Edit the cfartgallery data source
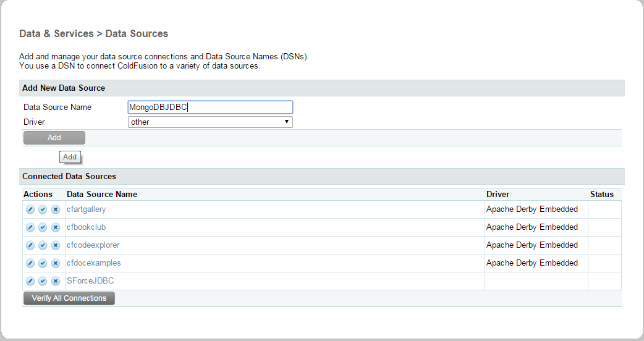 pos(30,210)
